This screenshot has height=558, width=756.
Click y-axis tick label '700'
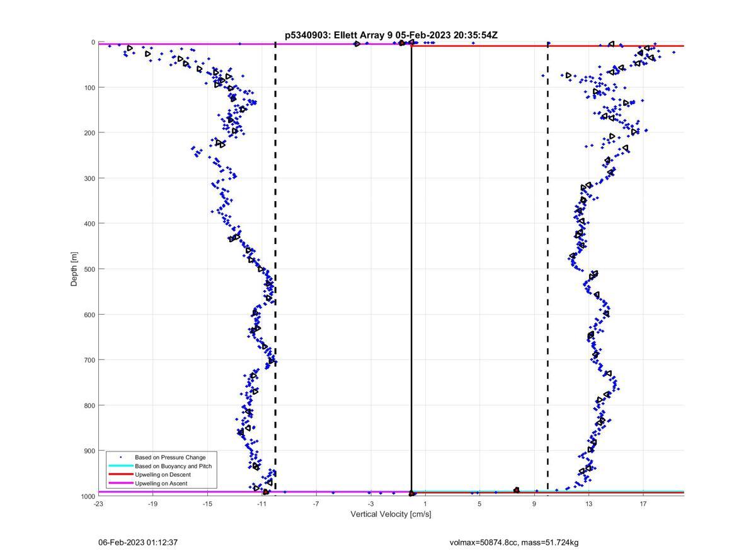pyautogui.click(x=89, y=359)
